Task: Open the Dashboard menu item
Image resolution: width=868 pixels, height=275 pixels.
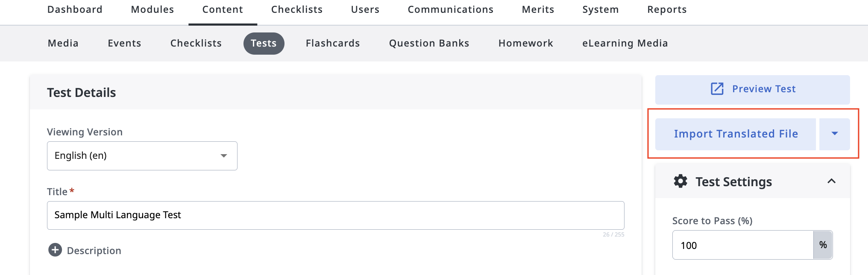Action: tap(75, 9)
